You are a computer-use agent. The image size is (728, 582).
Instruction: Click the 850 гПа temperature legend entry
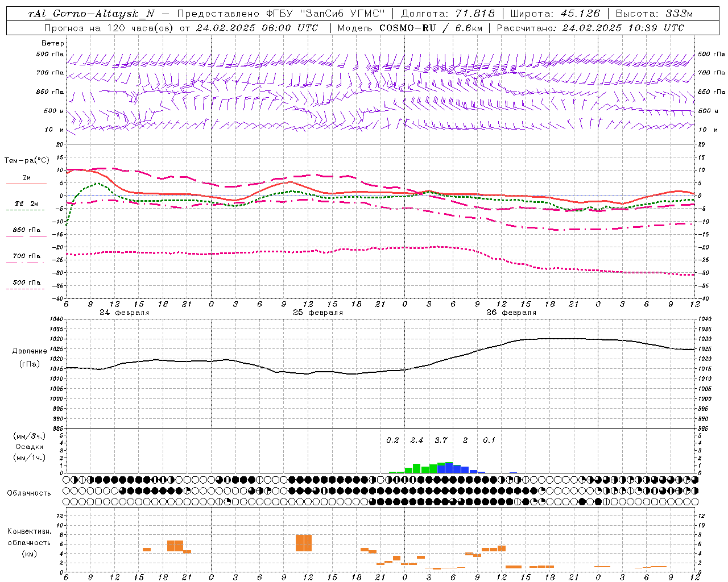pos(26,231)
